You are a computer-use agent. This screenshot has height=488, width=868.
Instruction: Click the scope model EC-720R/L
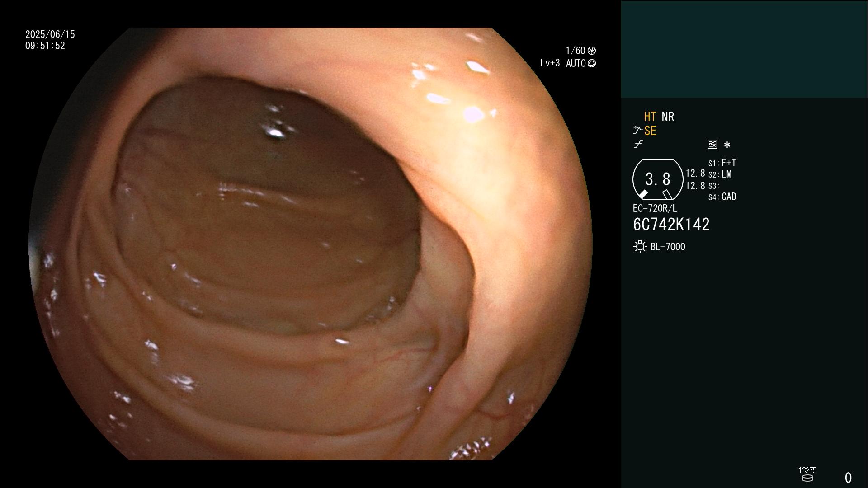click(x=655, y=209)
